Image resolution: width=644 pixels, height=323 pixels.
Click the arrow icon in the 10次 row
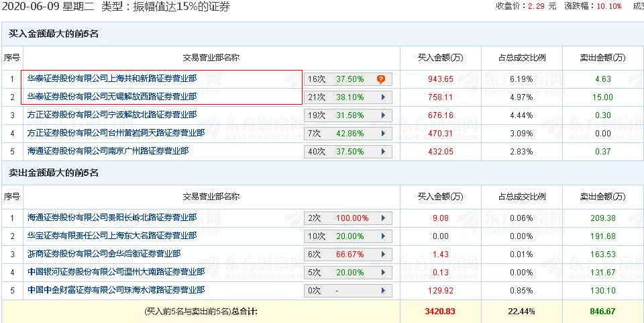pyautogui.click(x=382, y=236)
